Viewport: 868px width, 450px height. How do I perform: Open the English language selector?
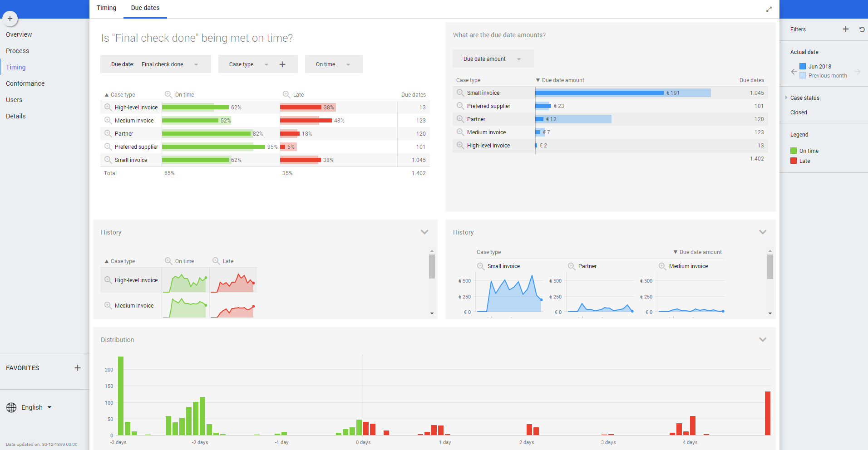(32, 407)
